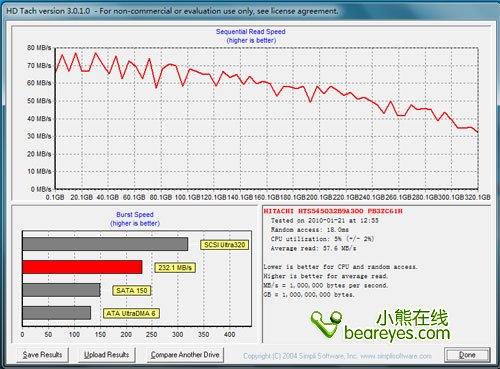Click the 232.1 MB/s yellow label
500x369 pixels.
point(175,268)
